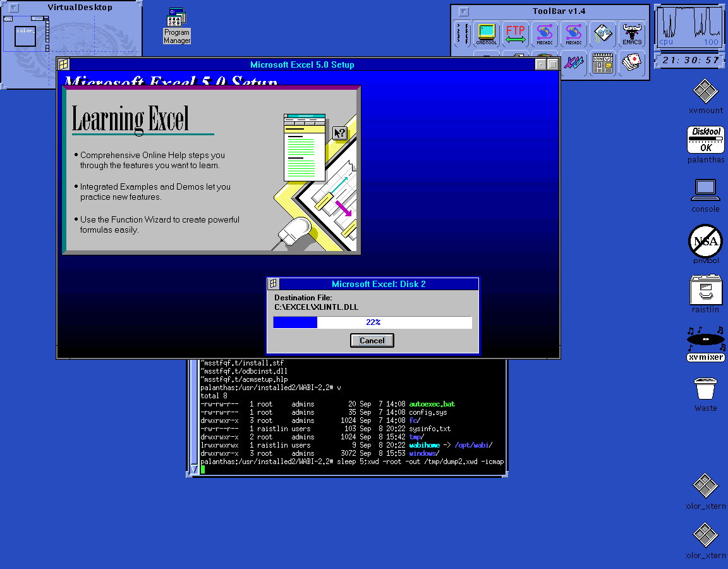
Task: Click the green terminal cursor block
Action: [x=202, y=470]
